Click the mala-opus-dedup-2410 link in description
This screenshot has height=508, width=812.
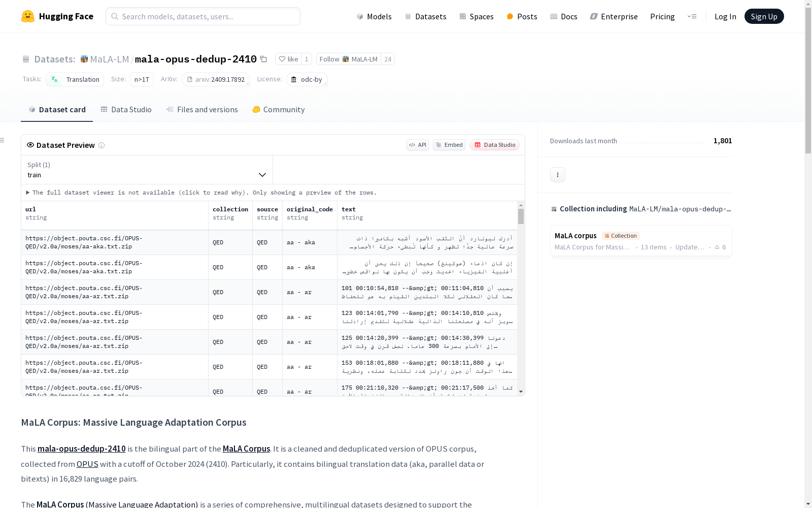pyautogui.click(x=81, y=449)
